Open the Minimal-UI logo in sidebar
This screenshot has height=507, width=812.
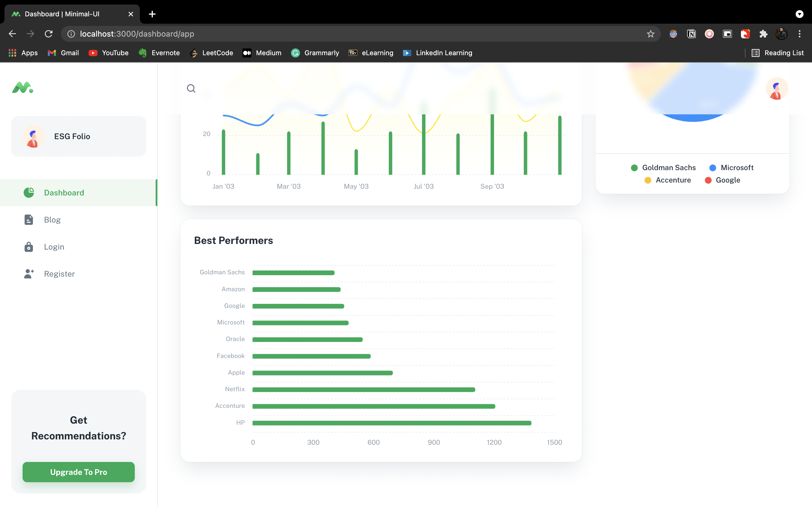(x=23, y=88)
